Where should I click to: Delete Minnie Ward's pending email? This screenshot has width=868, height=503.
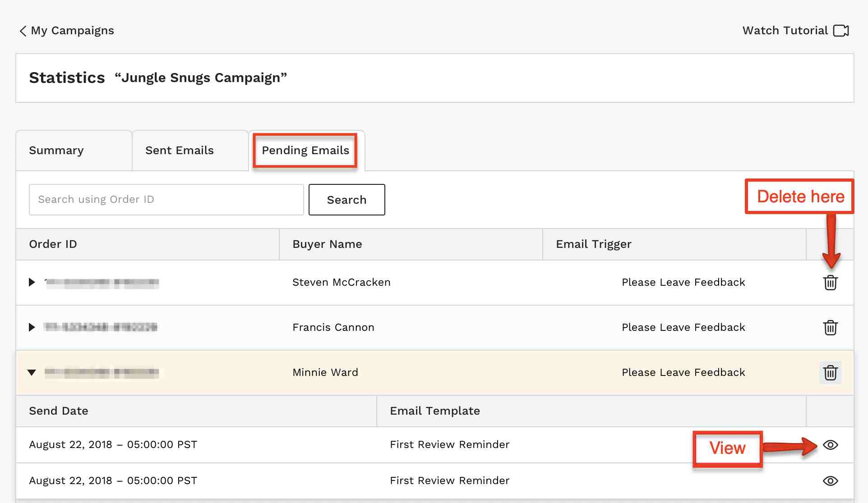pyautogui.click(x=830, y=373)
